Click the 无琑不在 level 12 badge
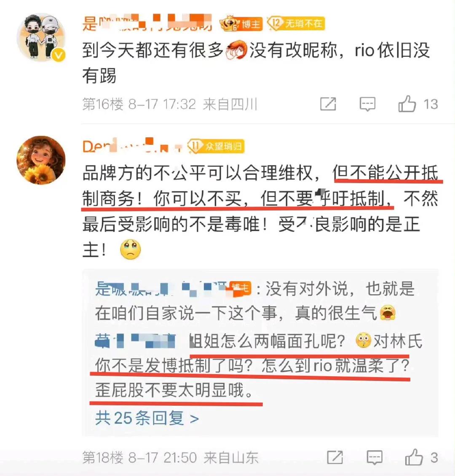 (x=296, y=24)
